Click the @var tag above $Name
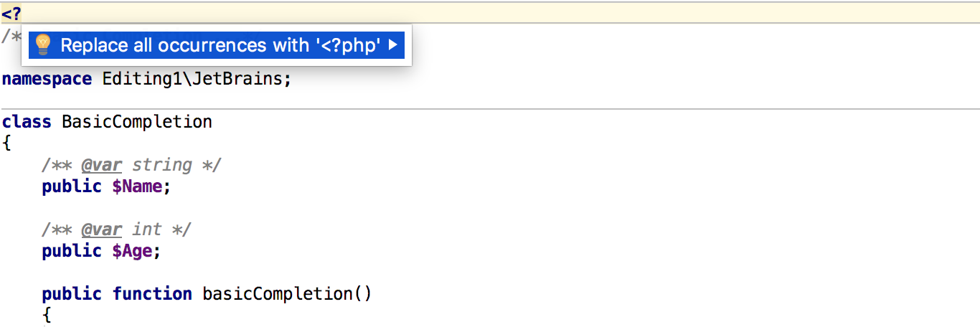 101,165
